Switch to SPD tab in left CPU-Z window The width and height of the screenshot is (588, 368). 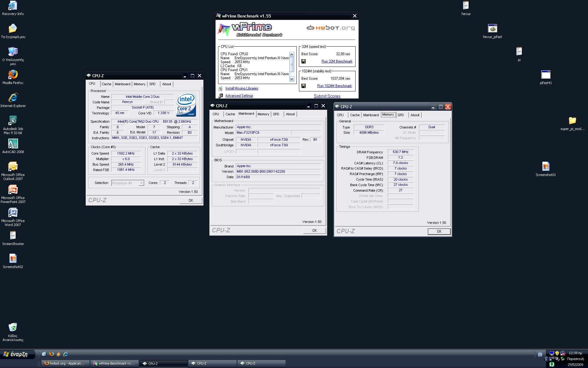[x=152, y=84]
